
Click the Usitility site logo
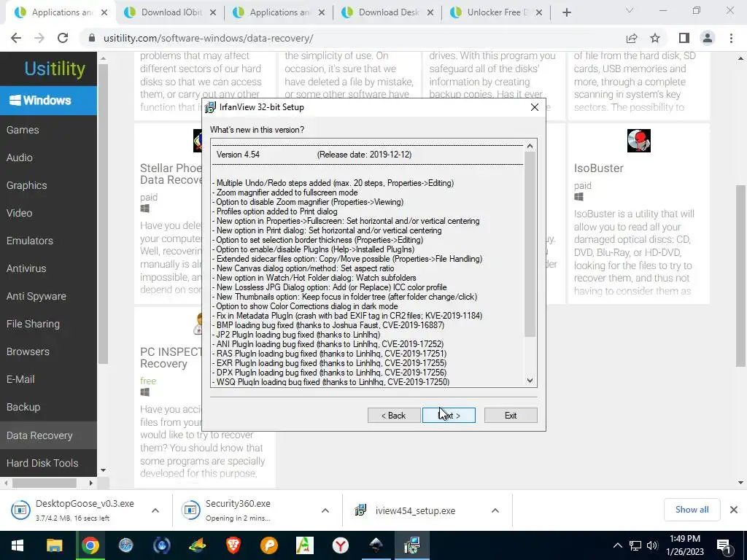55,69
